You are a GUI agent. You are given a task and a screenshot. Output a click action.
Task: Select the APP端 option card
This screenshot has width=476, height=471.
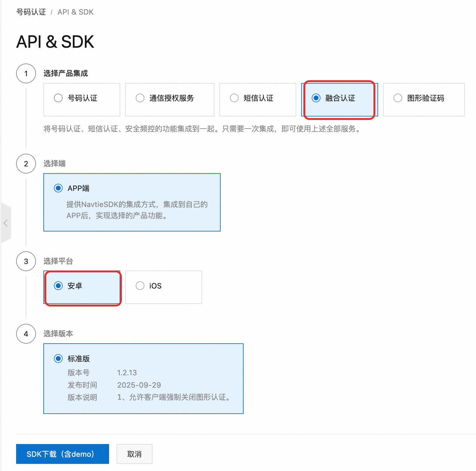point(132,202)
